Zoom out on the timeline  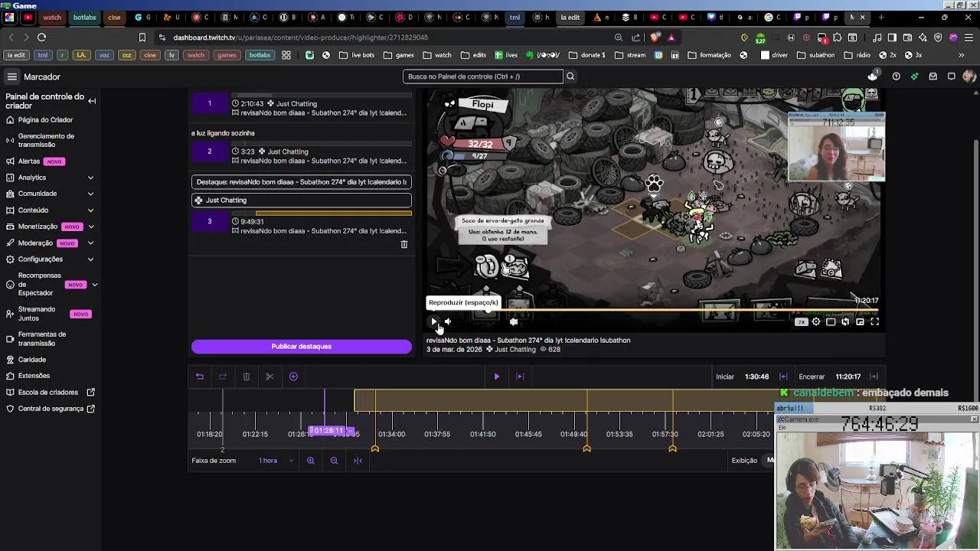tap(334, 461)
